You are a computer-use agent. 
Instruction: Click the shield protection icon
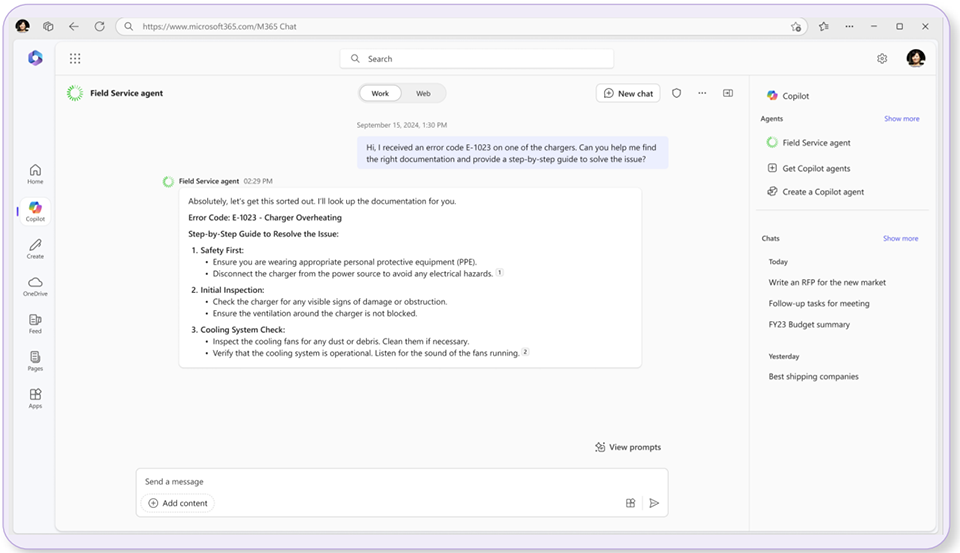(676, 93)
